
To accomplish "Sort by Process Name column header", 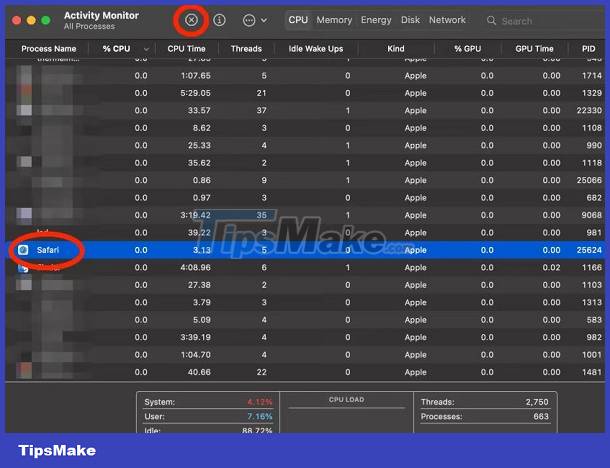I will [49, 49].
